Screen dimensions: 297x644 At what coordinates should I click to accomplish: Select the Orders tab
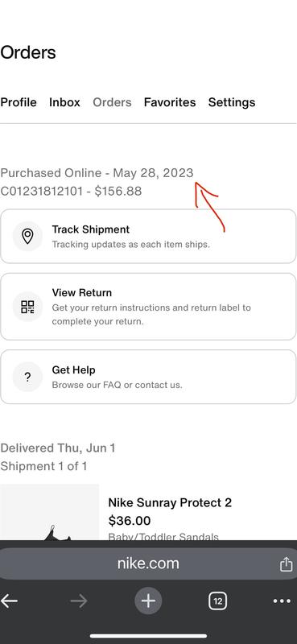click(112, 102)
